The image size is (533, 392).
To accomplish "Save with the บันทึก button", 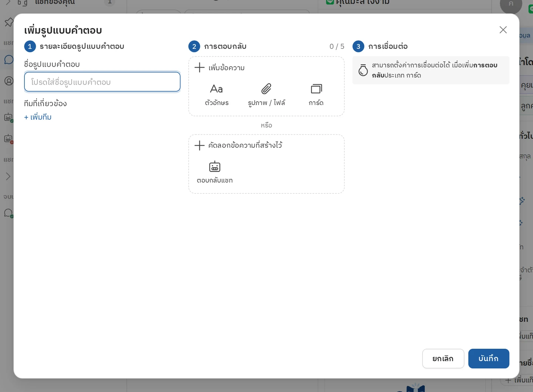I will tap(489, 358).
